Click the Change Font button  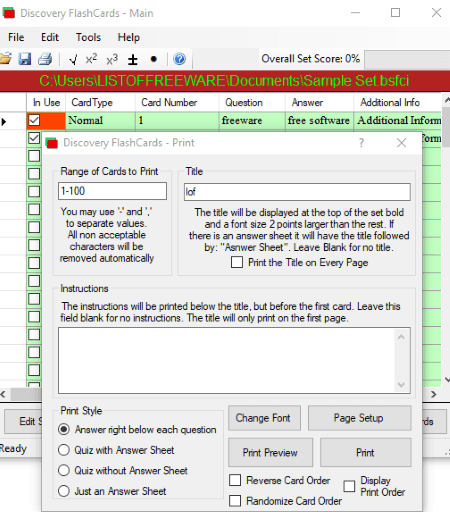click(x=264, y=418)
